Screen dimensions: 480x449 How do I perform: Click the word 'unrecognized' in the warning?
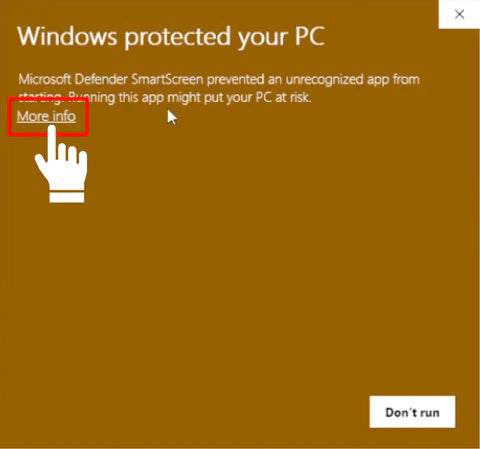[x=325, y=80]
